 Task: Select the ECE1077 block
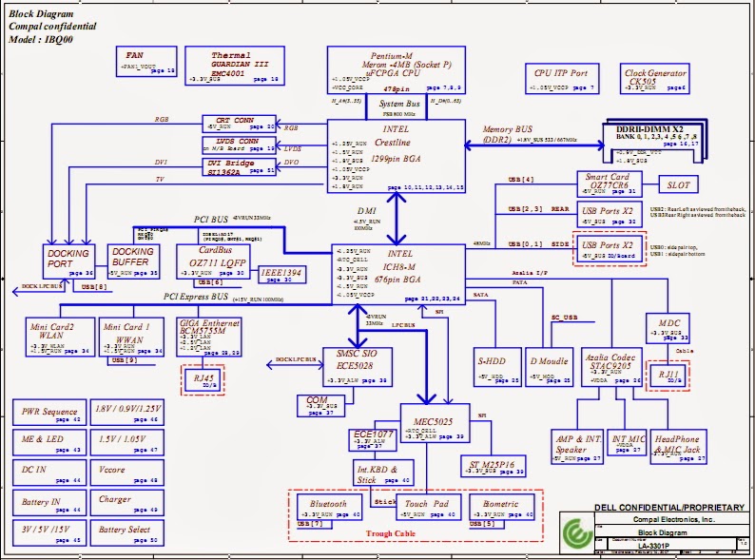point(373,440)
